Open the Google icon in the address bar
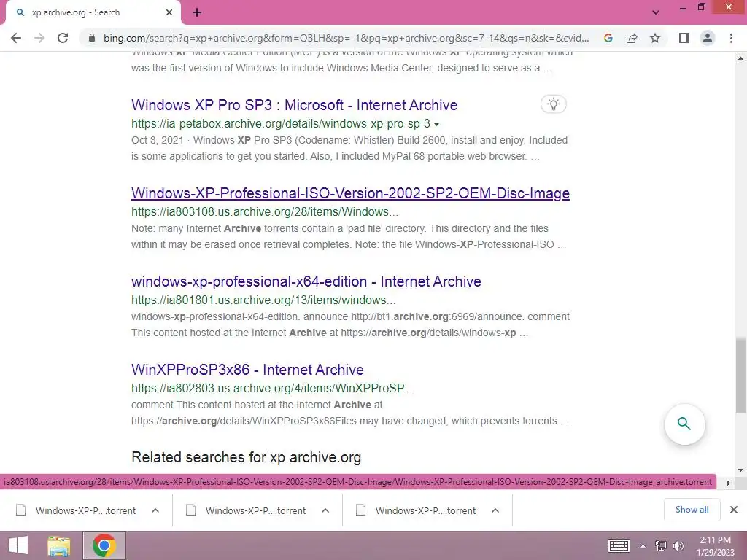The width and height of the screenshot is (747, 560). click(x=608, y=38)
